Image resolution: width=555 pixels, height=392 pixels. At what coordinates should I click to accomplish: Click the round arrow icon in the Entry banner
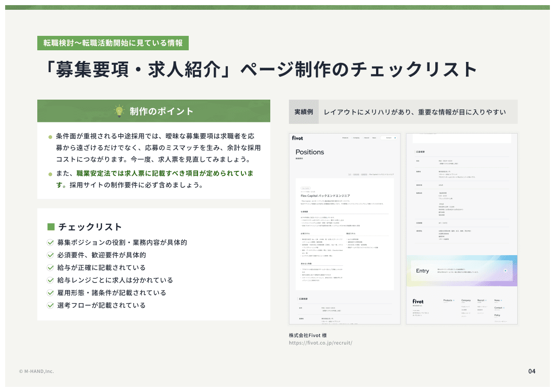tap(506, 270)
